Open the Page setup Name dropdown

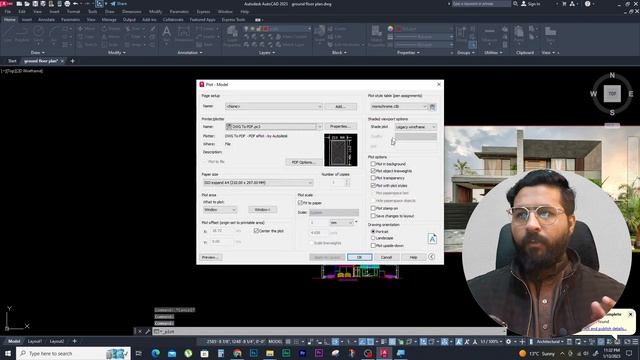pos(273,106)
